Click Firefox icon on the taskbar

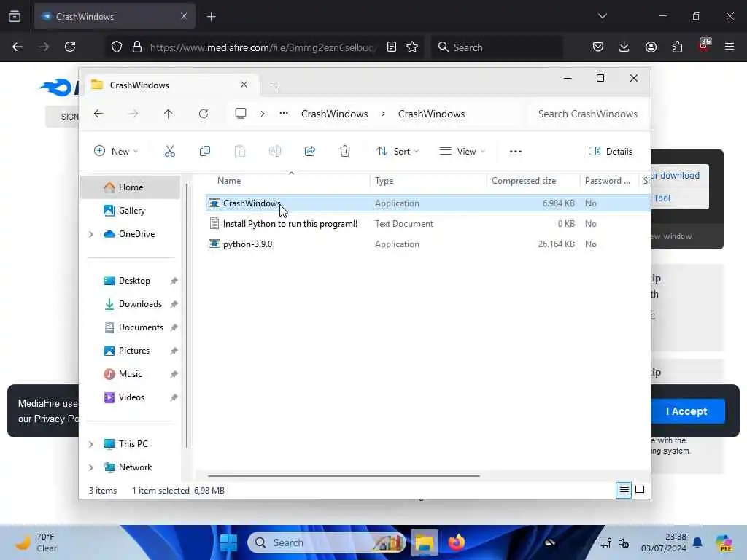tap(457, 542)
